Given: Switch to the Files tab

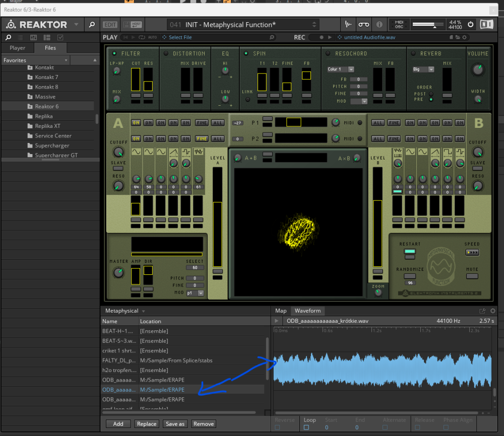Looking at the screenshot, I should point(50,48).
